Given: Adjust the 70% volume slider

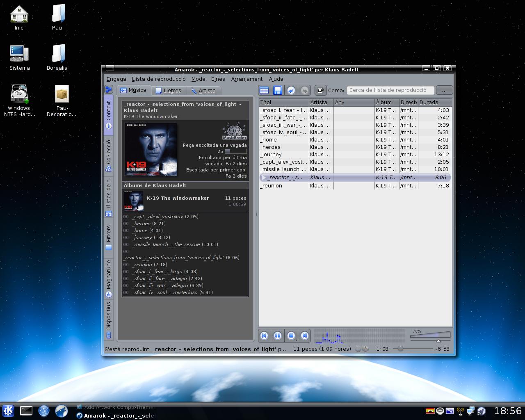Looking at the screenshot, I should 430,336.
